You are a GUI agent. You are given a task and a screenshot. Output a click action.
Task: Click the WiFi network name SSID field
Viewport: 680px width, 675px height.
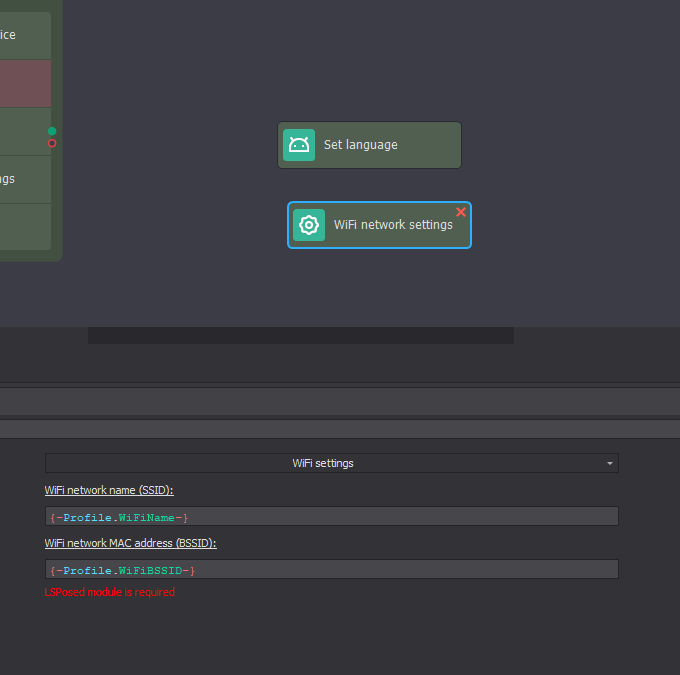[332, 516]
